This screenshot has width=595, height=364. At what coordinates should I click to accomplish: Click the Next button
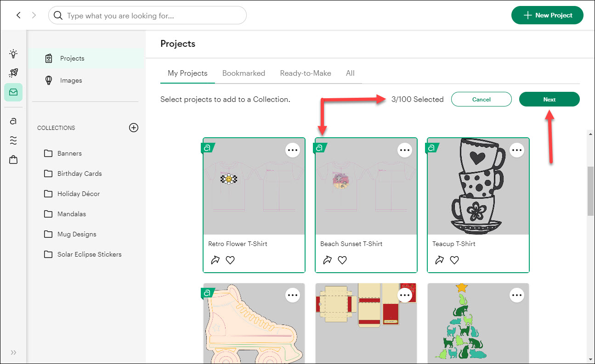pos(549,100)
